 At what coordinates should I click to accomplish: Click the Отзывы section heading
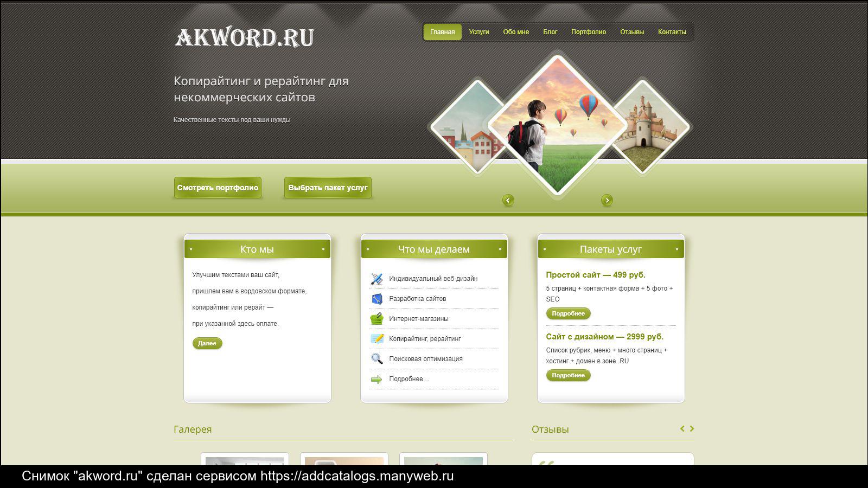point(550,429)
